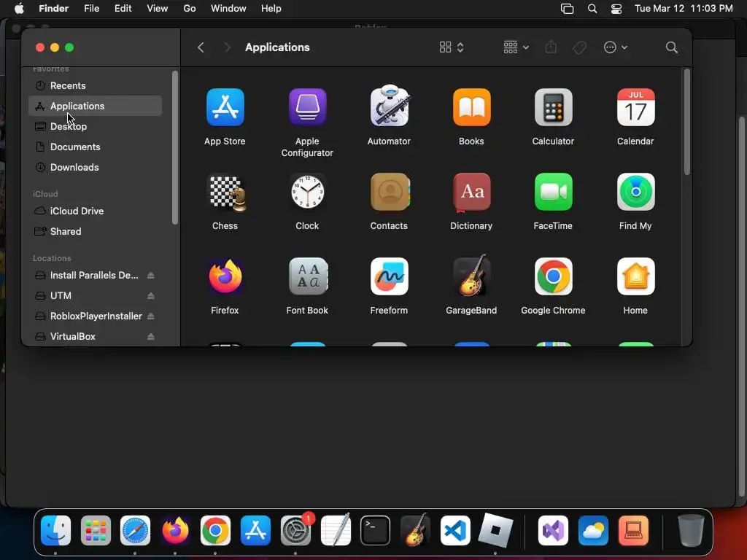The height and width of the screenshot is (560, 747).
Task: Open Downloads in the sidebar
Action: point(96,167)
